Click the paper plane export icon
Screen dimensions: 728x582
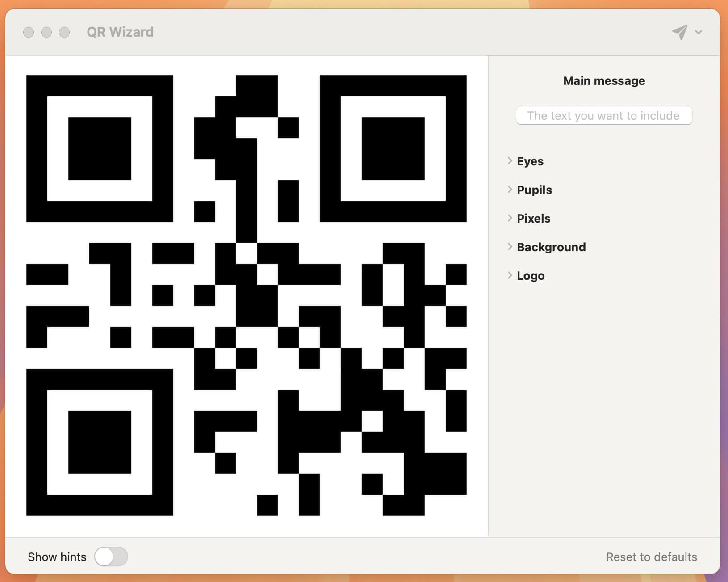(679, 32)
